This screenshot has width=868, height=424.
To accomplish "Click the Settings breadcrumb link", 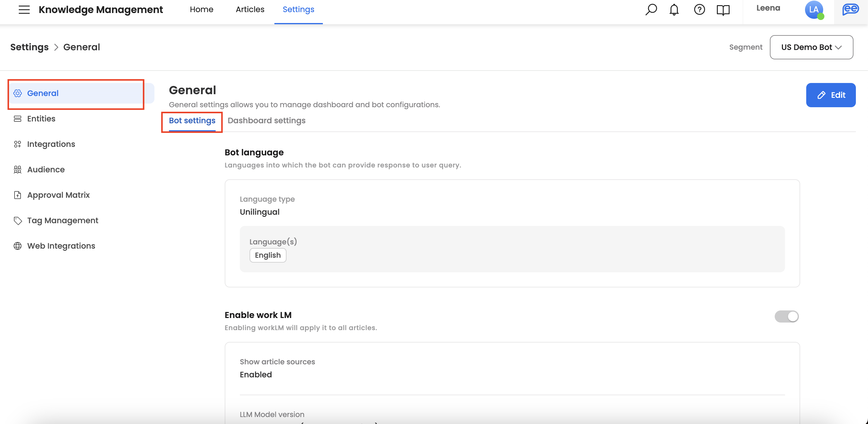I will pyautogui.click(x=29, y=47).
